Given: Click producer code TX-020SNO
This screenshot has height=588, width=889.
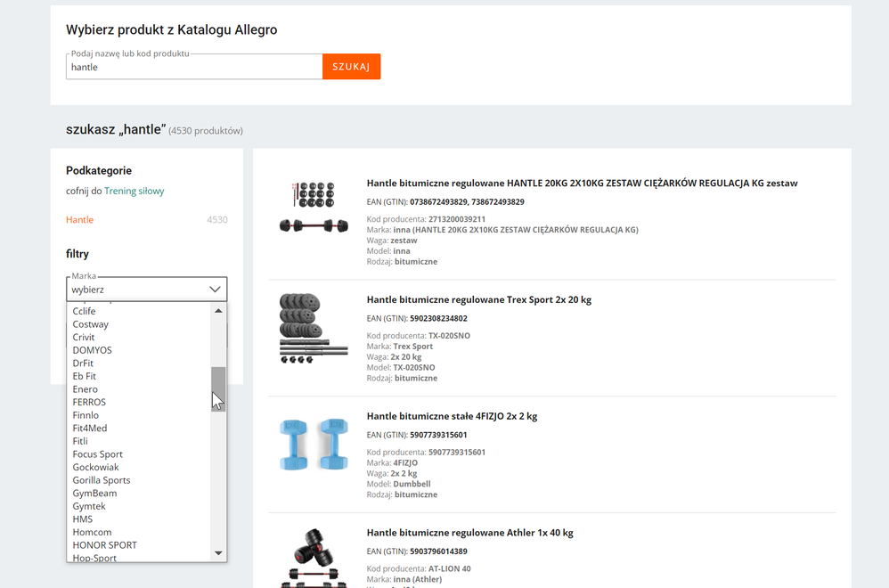Looking at the screenshot, I should tap(449, 336).
